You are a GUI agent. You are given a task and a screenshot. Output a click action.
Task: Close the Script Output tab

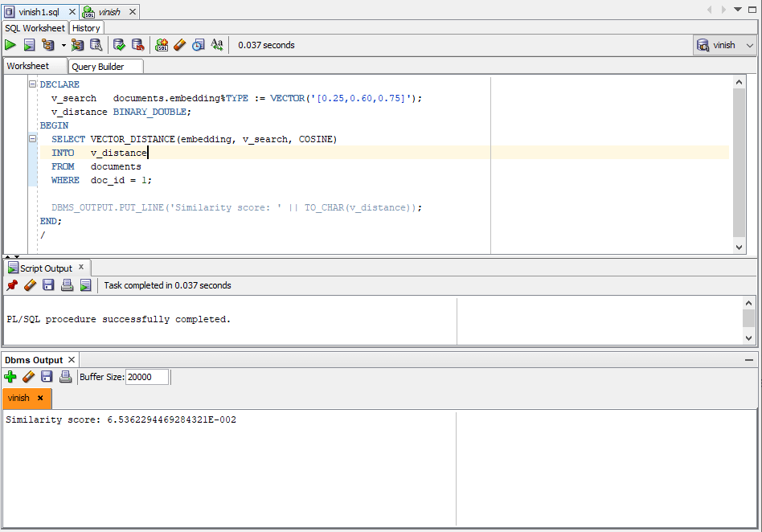click(x=81, y=267)
